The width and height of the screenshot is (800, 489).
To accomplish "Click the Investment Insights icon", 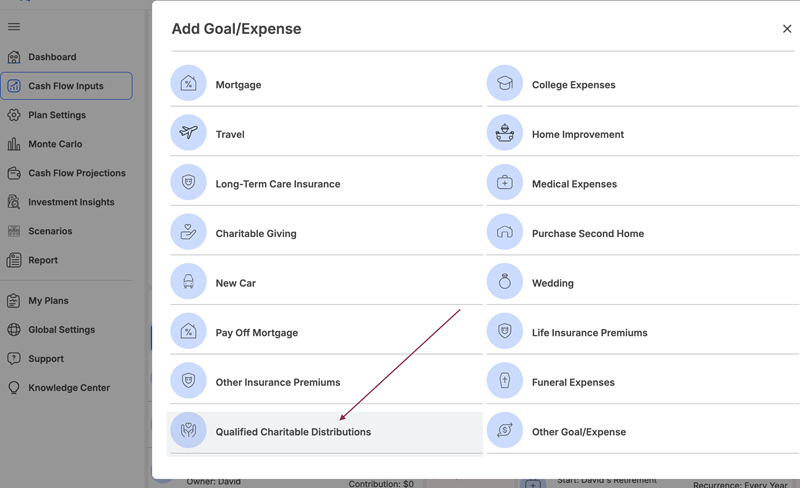I will 14,202.
